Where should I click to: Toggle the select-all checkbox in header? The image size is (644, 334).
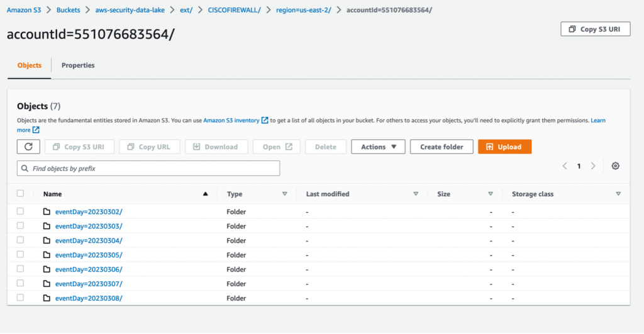click(21, 194)
